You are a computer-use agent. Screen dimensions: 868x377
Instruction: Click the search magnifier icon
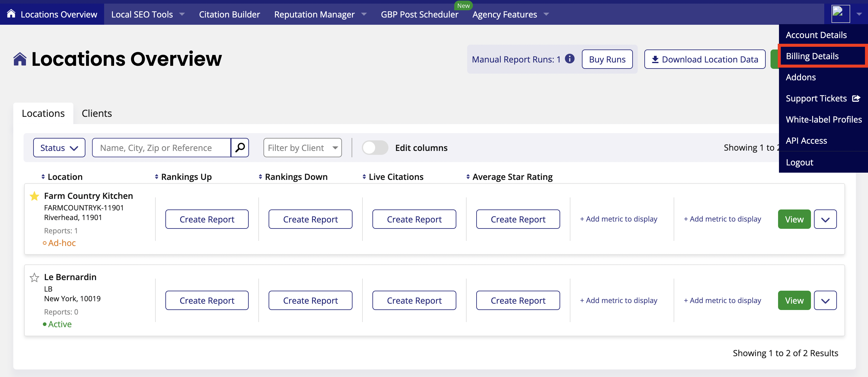tap(240, 148)
